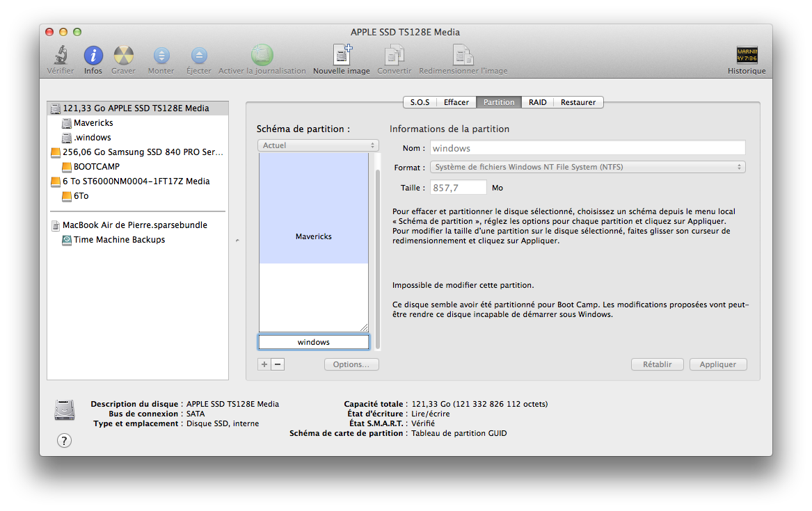Create a disk image with Nouvelle image
Screen dimensions: 812x511
point(342,54)
